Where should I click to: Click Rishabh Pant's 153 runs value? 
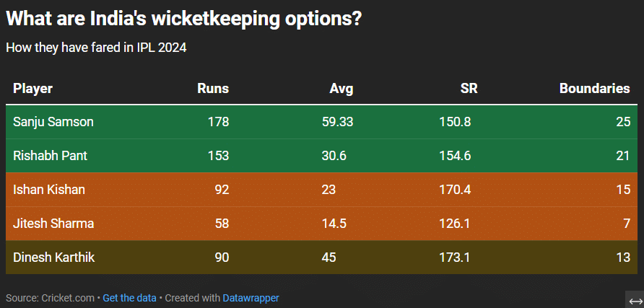click(x=218, y=156)
